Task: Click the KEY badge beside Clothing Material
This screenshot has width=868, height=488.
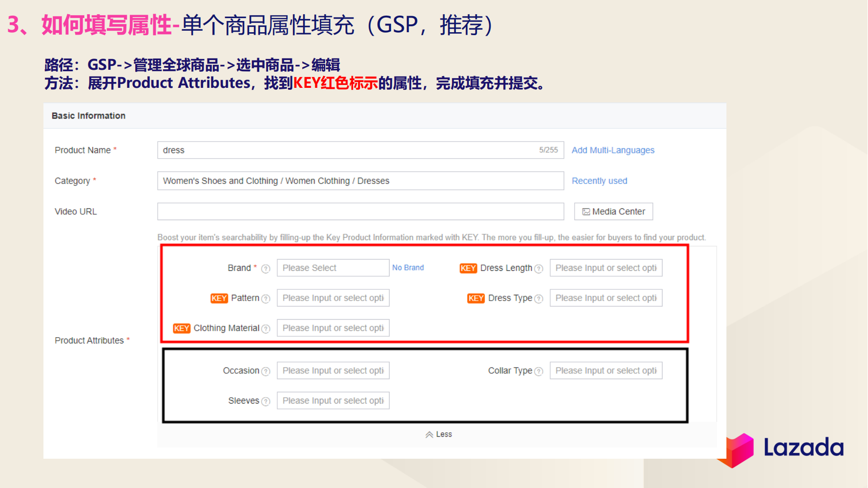Action: [x=181, y=328]
